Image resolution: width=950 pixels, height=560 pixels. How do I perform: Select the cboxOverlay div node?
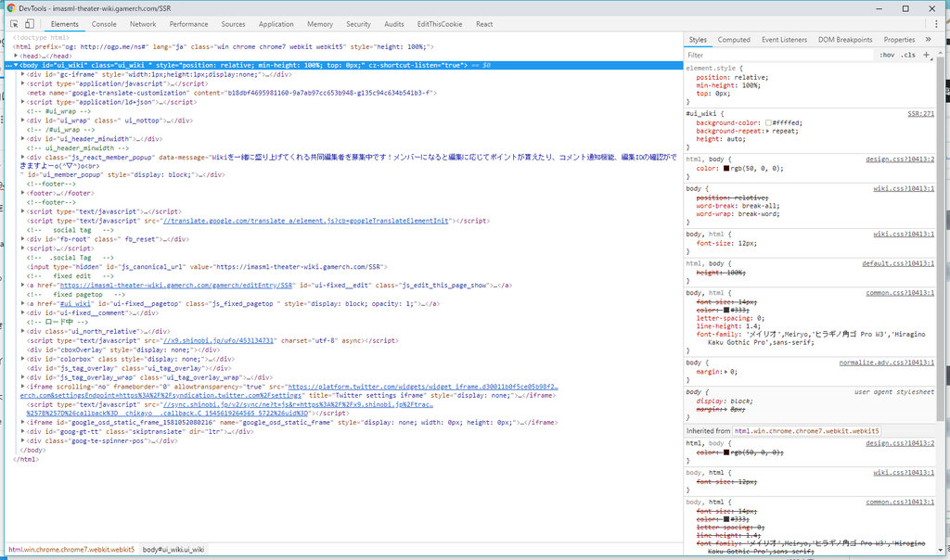(123, 350)
